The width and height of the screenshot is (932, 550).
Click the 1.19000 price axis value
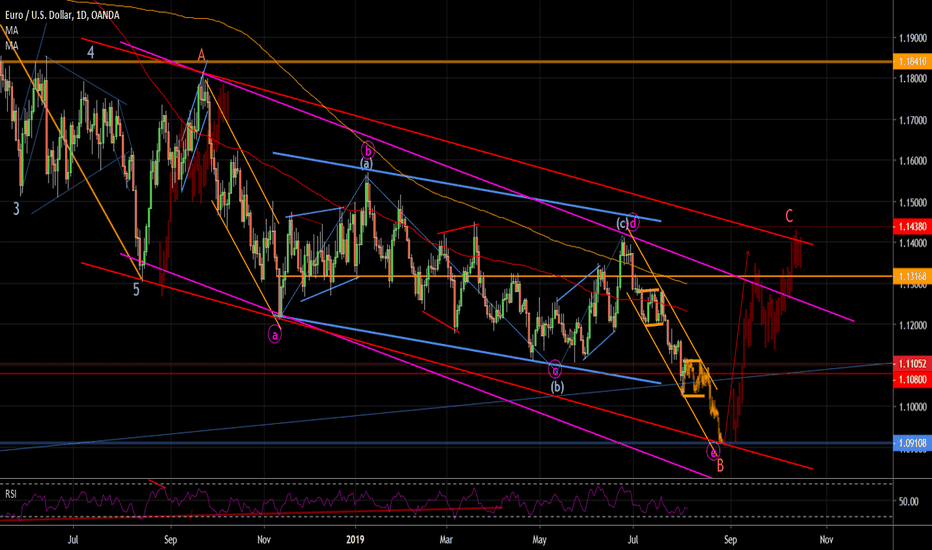tap(913, 38)
